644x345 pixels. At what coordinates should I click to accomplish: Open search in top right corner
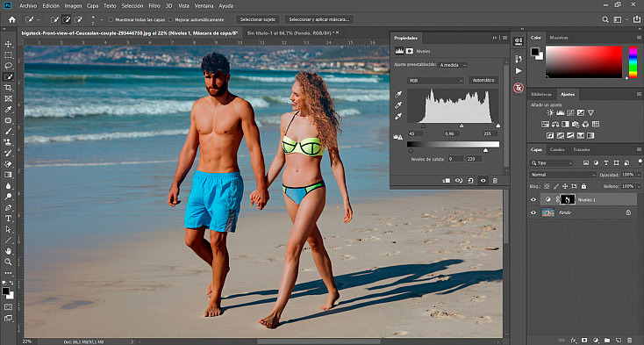[x=605, y=19]
